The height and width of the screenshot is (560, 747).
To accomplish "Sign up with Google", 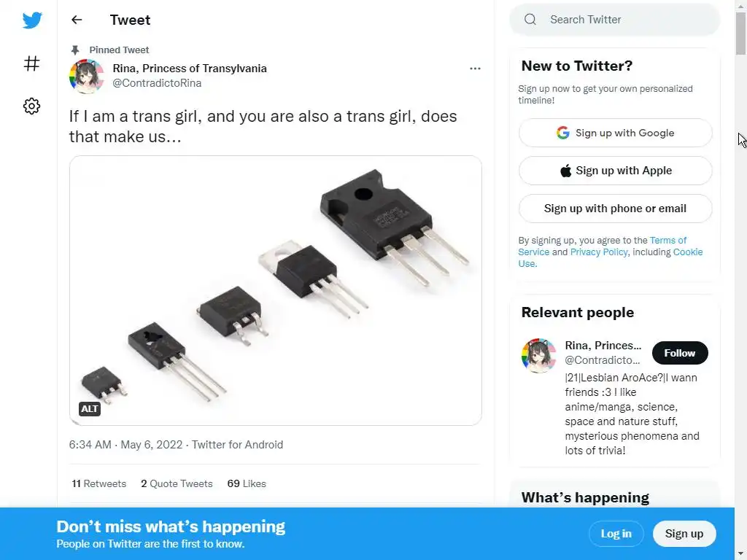I will point(615,133).
